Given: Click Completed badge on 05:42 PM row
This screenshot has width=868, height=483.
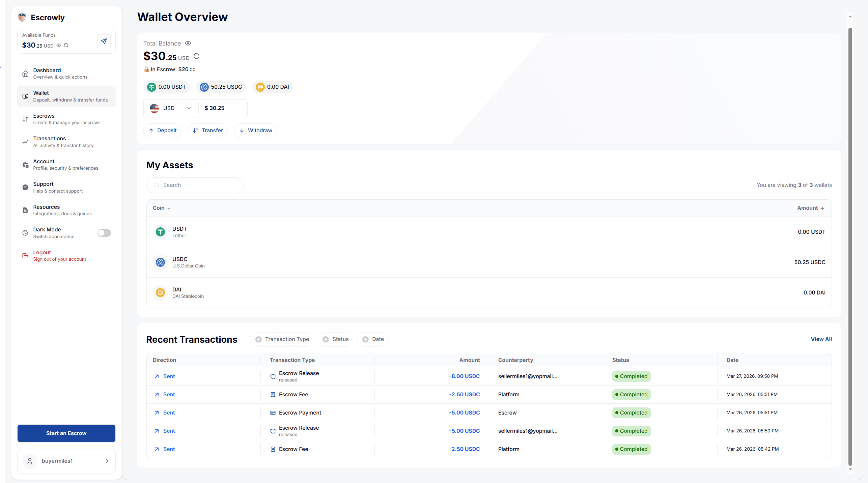Looking at the screenshot, I should [x=631, y=449].
